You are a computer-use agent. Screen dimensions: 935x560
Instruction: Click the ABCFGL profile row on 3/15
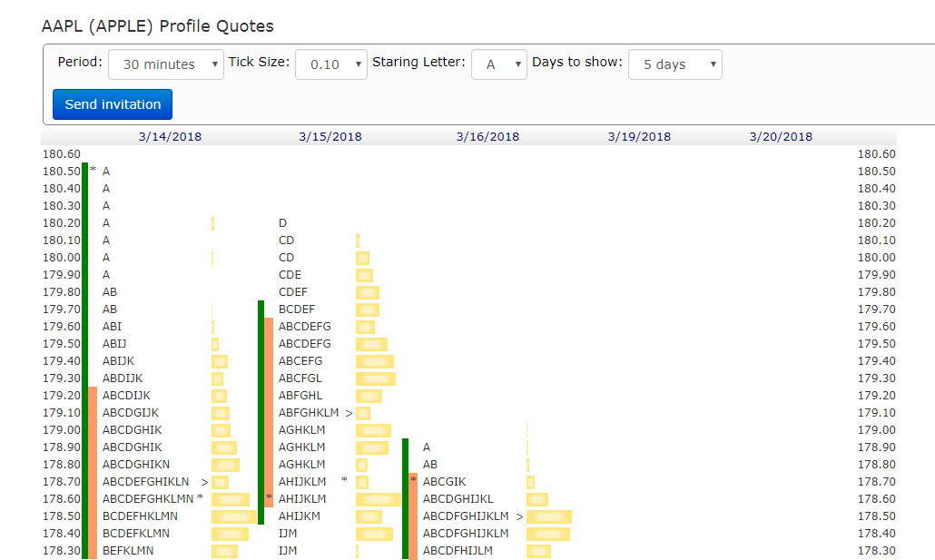pos(300,378)
